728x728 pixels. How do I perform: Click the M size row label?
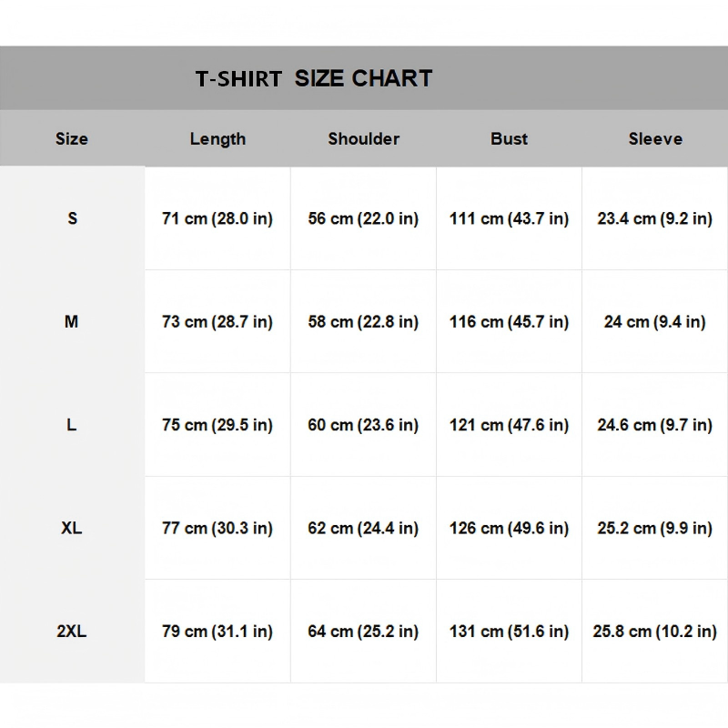tap(71, 321)
